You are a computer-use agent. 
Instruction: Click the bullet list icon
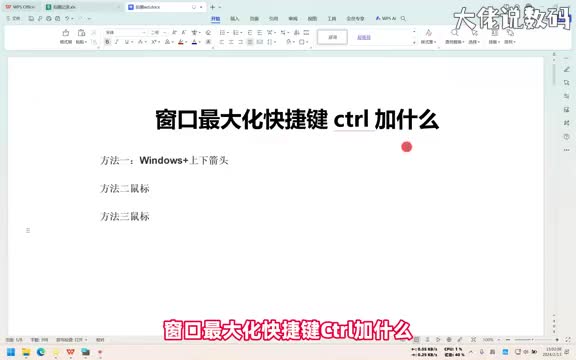pos(222,32)
